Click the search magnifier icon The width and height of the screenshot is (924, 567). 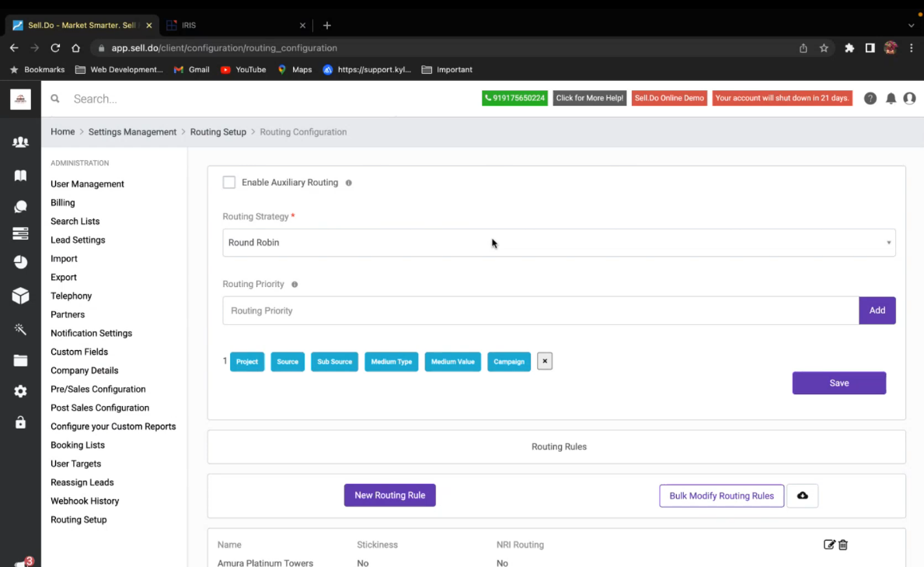pos(55,99)
